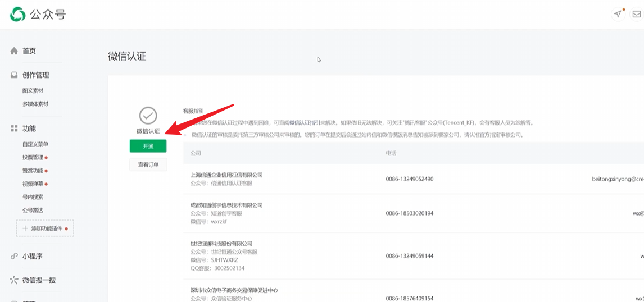The height and width of the screenshot is (302, 644).
Task: Click 电话 column header
Action: tap(391, 153)
